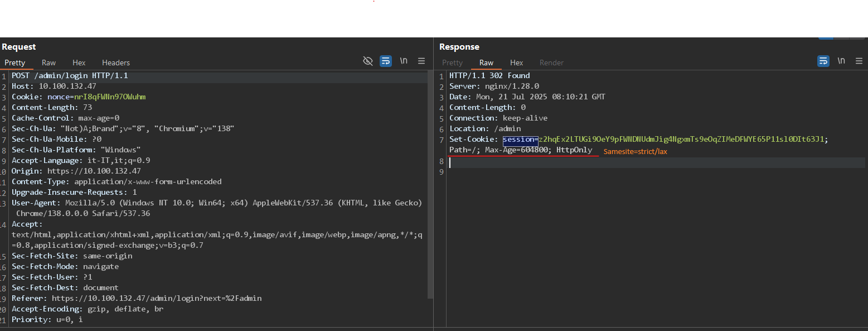Open the Response panel hamburger menu

(859, 61)
